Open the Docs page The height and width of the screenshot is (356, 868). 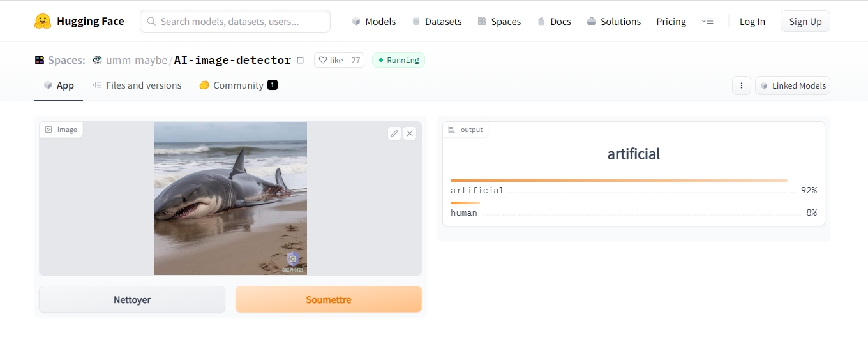coord(554,21)
